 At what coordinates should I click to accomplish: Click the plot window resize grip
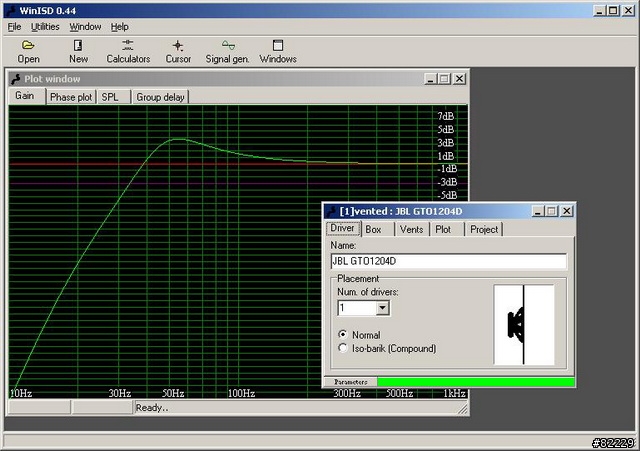click(463, 409)
